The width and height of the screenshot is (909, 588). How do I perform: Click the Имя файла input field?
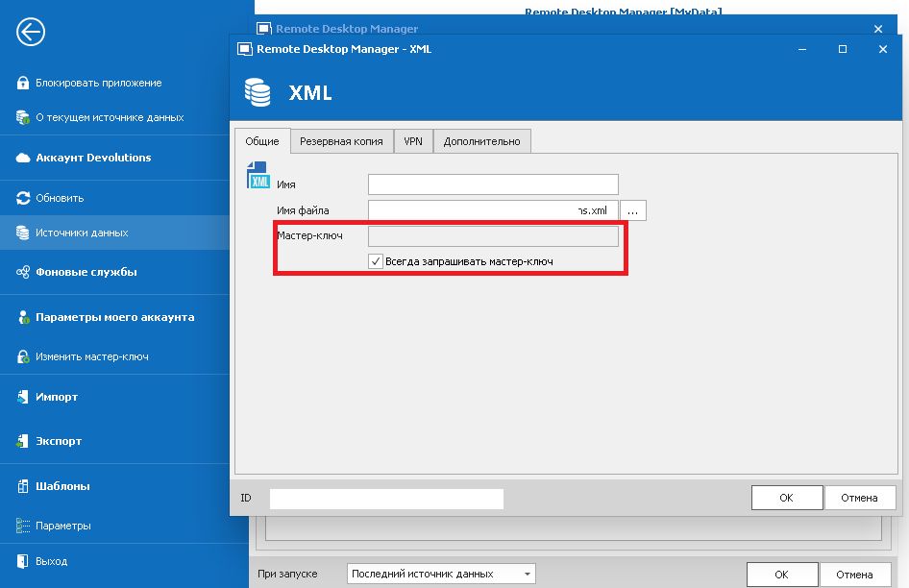coord(493,210)
